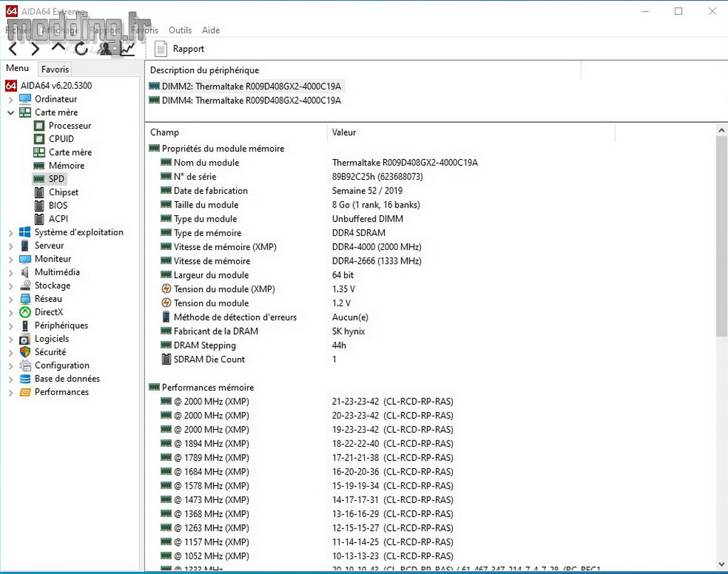Click the Serveur tower icon

(x=25, y=246)
